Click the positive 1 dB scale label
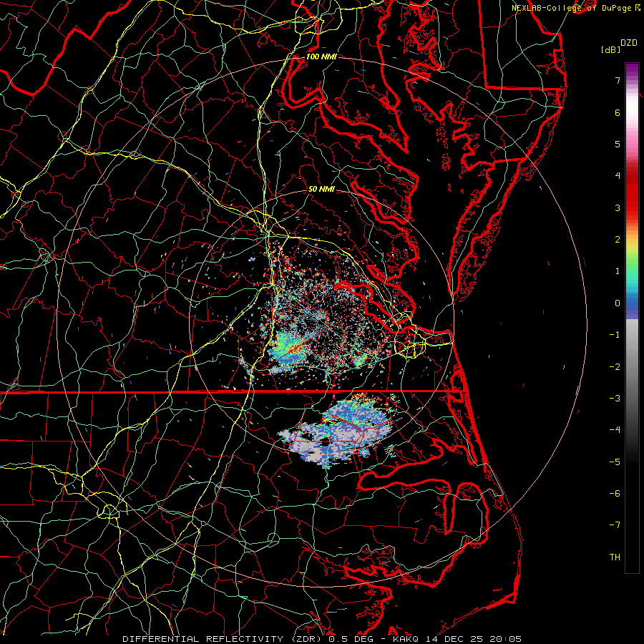 point(618,271)
